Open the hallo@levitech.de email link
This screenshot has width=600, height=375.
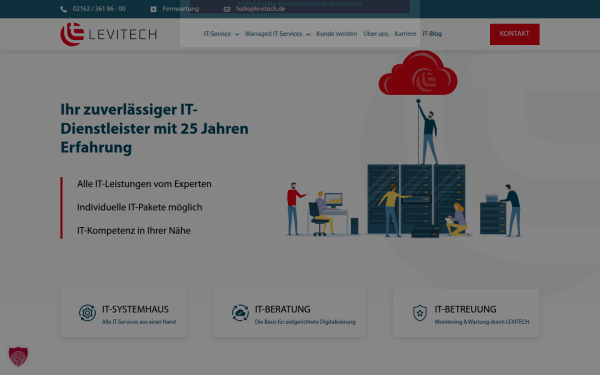(x=261, y=9)
